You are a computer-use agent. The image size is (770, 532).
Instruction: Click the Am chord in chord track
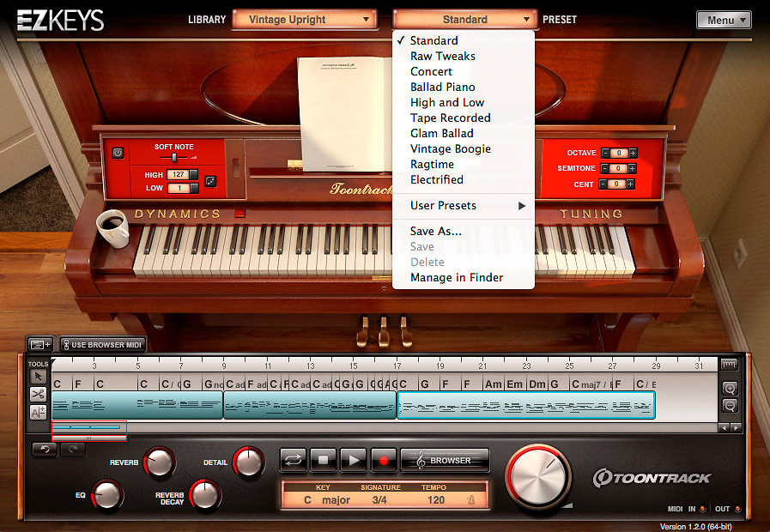(494, 384)
